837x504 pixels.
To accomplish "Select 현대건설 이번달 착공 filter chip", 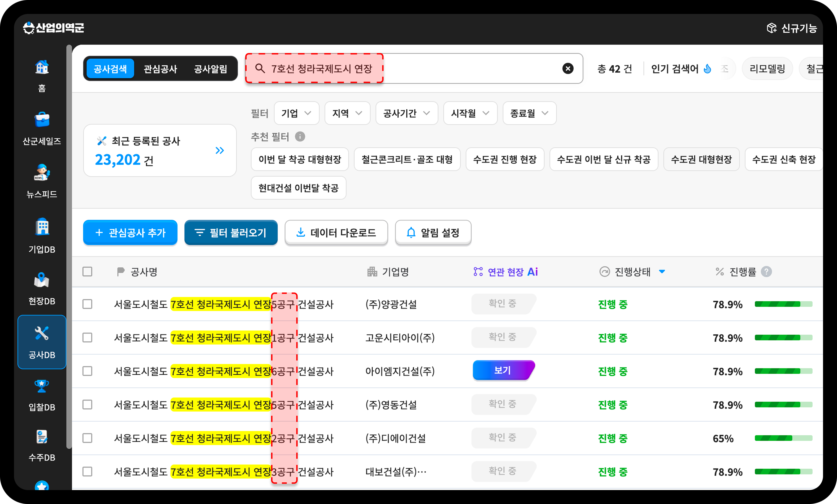I will [x=298, y=188].
